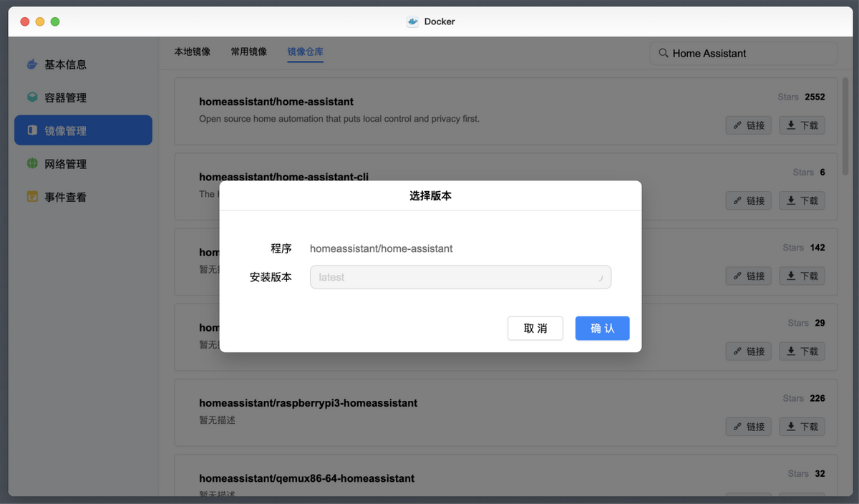Image resolution: width=859 pixels, height=504 pixels.
Task: Cancel the dialog via 取消 button
Action: (x=535, y=329)
